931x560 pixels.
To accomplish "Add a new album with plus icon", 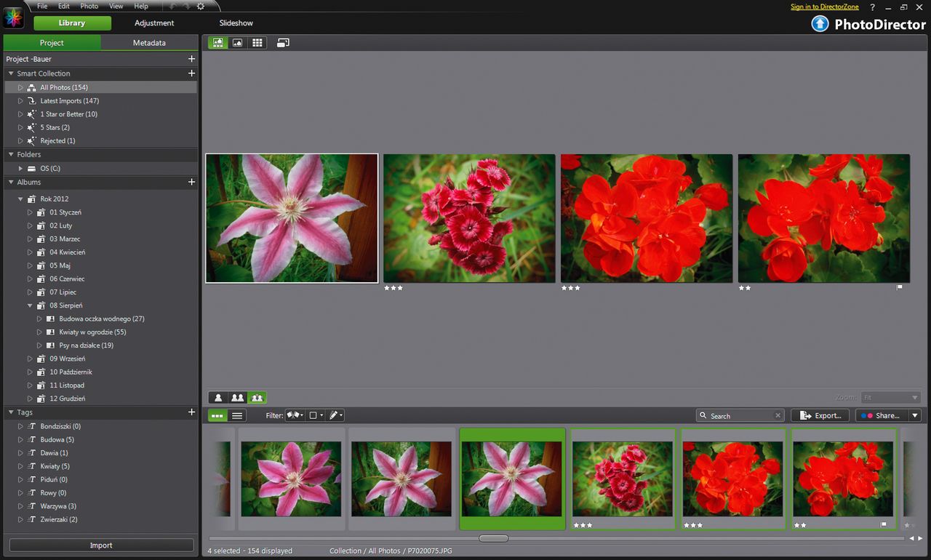I will click(x=191, y=182).
